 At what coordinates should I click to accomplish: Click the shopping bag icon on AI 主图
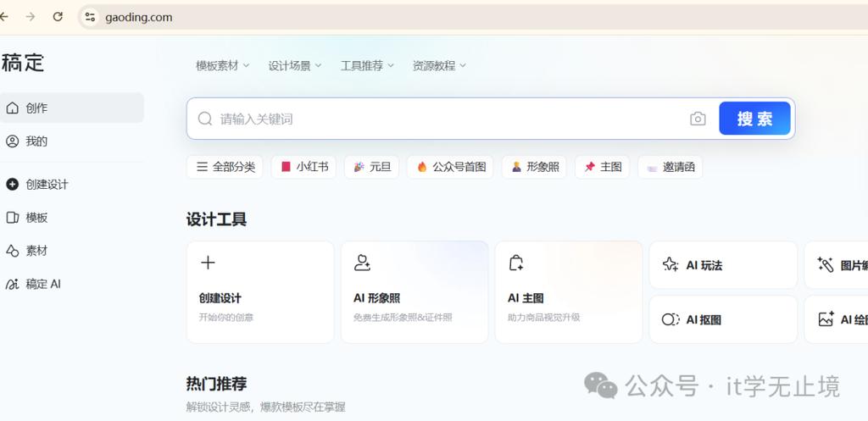(x=516, y=263)
